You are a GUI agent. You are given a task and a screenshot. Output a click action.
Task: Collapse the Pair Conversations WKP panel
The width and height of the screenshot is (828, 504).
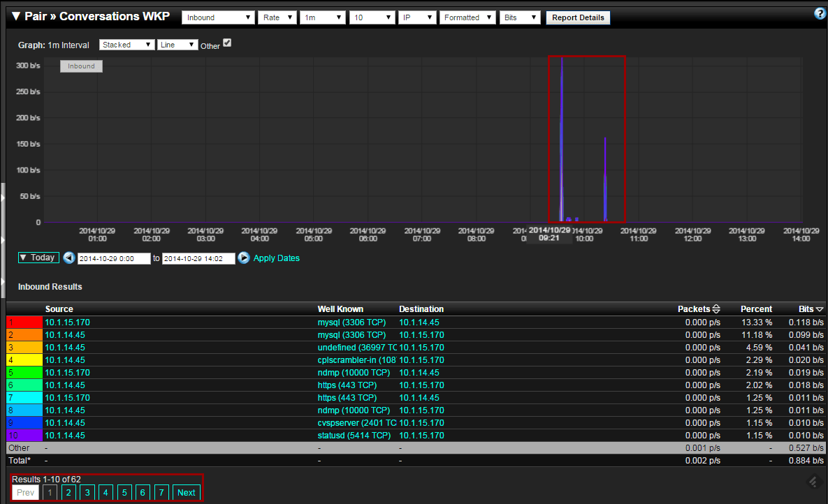tap(16, 16)
